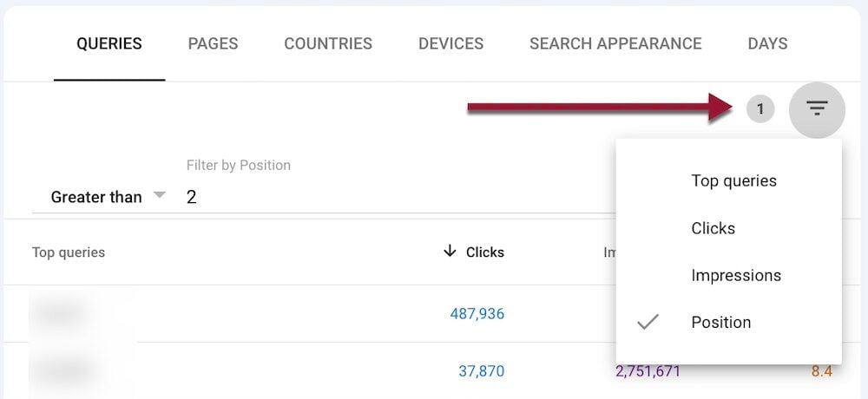This screenshot has height=399, width=868.
Task: Select Clicks in filter menu
Action: (713, 228)
